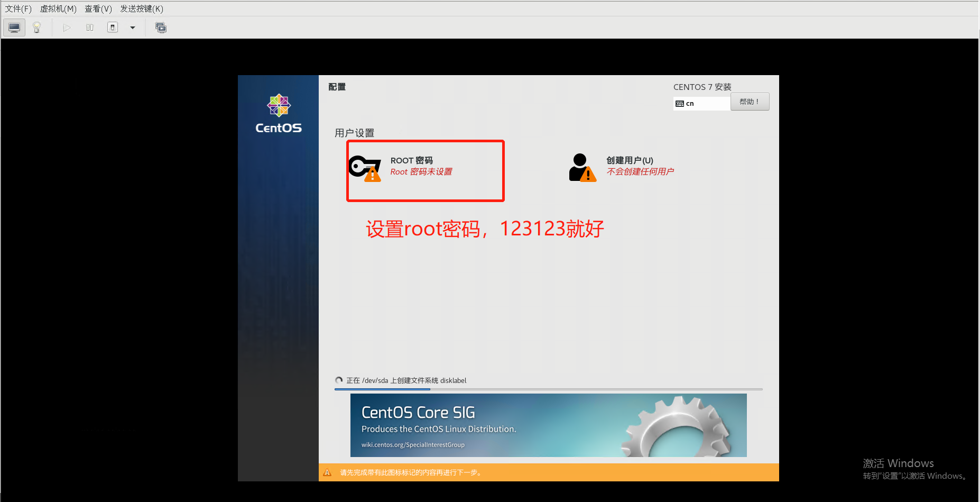Screen dimensions: 980x502
Task: Switch to fullscreen console view icon
Action: (x=161, y=28)
